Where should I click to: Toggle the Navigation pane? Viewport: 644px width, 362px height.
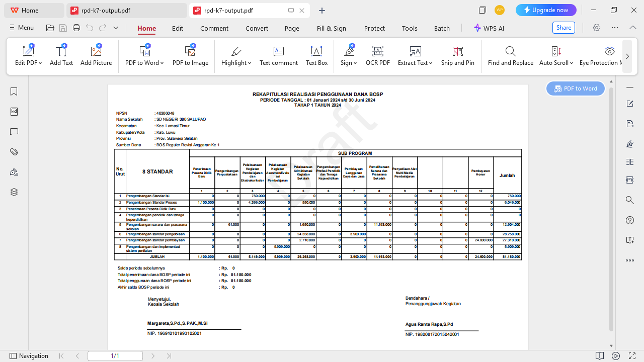pyautogui.click(x=29, y=356)
